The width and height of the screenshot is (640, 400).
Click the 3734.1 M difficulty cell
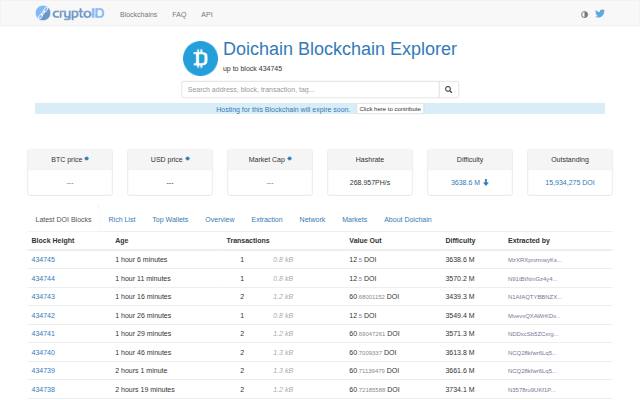pyautogui.click(x=460, y=389)
